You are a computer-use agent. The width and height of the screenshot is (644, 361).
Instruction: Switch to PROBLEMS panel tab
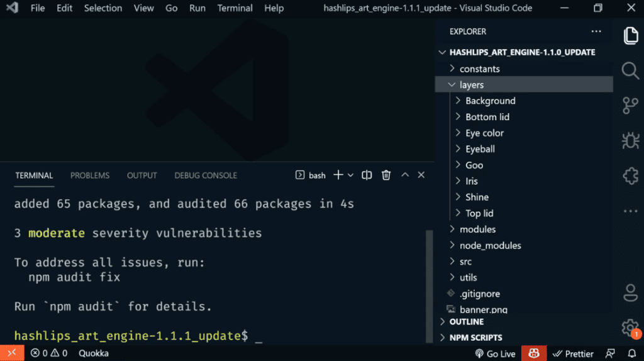click(90, 175)
